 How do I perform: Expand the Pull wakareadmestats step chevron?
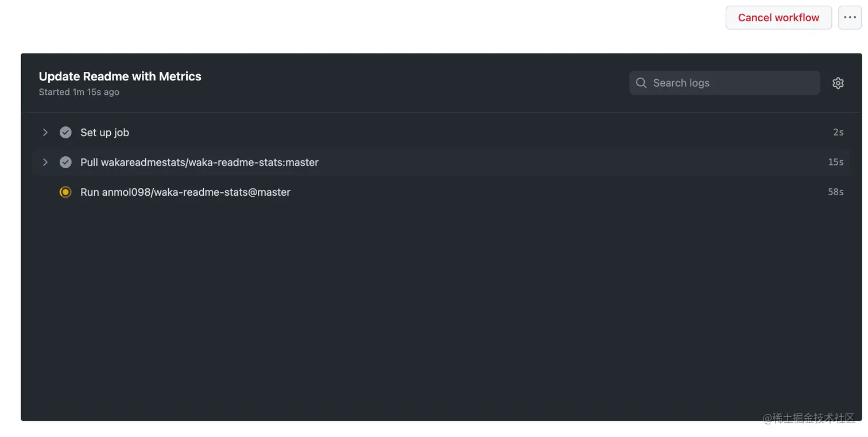tap(45, 163)
